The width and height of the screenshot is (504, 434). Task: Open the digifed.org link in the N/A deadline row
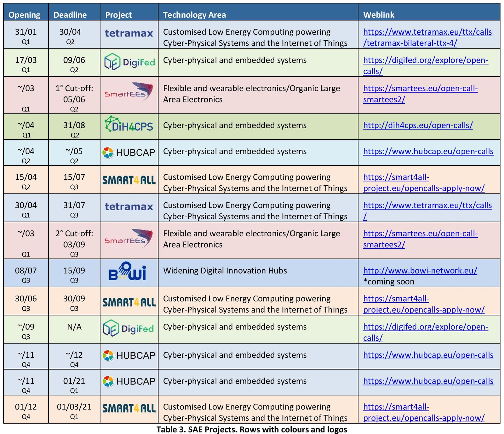coord(426,332)
